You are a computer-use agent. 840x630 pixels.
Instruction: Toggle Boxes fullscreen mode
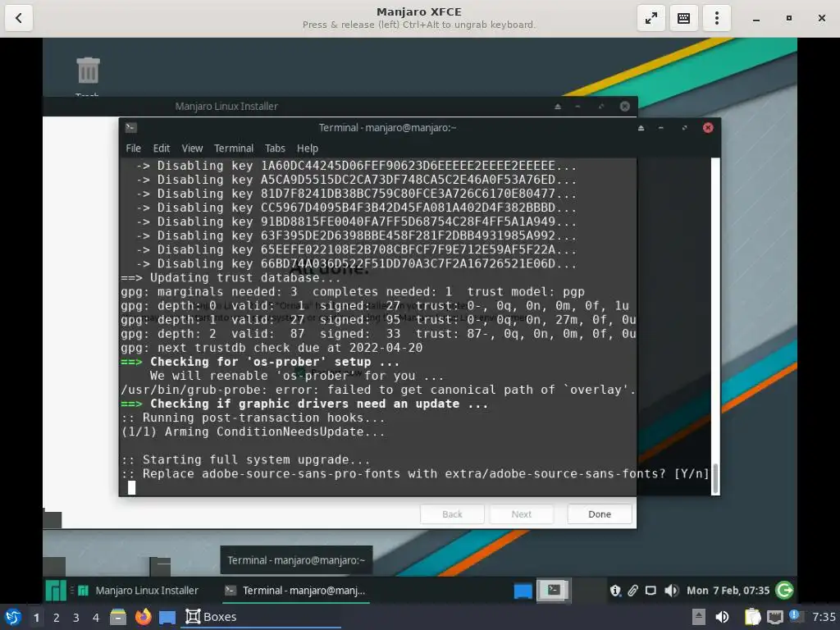coord(651,18)
